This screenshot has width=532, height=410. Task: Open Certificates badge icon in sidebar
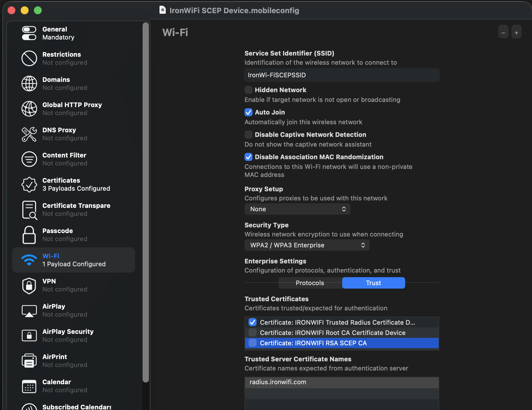click(29, 184)
